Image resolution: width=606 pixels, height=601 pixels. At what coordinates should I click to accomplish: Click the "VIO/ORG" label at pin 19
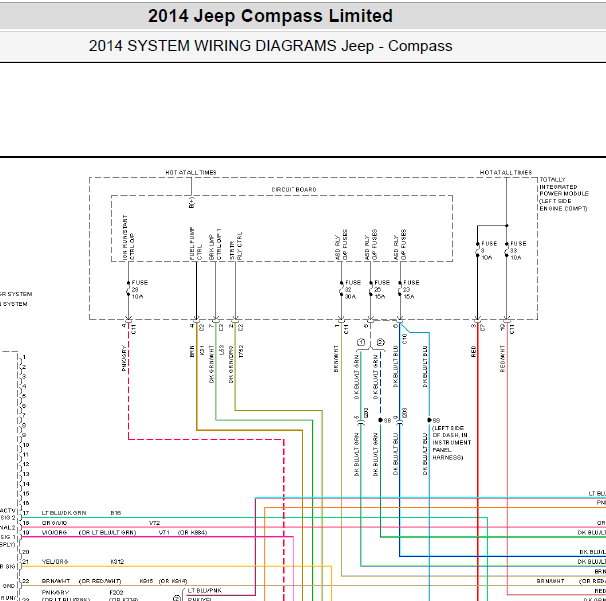point(54,533)
